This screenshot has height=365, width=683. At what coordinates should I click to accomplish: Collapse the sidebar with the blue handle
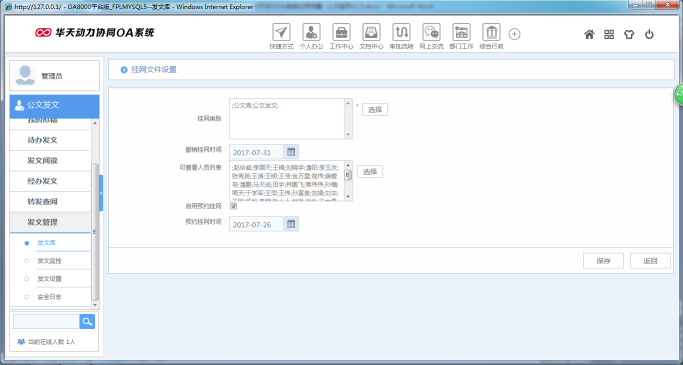(101, 193)
